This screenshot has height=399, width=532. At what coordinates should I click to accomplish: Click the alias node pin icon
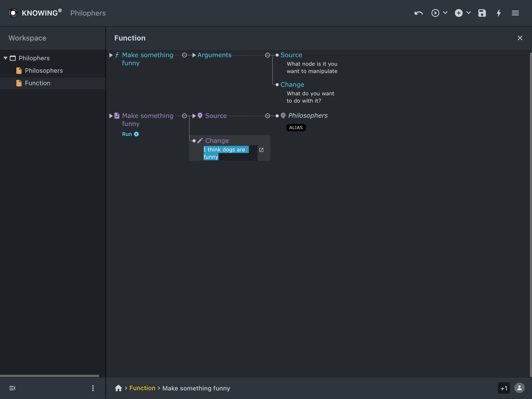[283, 115]
